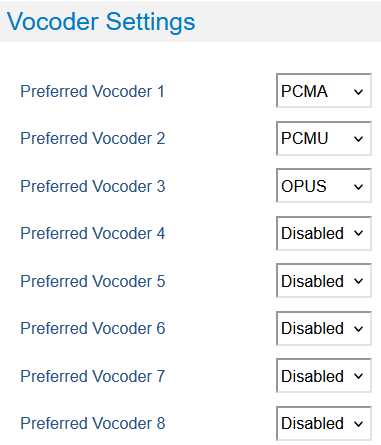
Task: Open the Preferred Vocoder 4 Disabled dropdown
Action: 324,233
